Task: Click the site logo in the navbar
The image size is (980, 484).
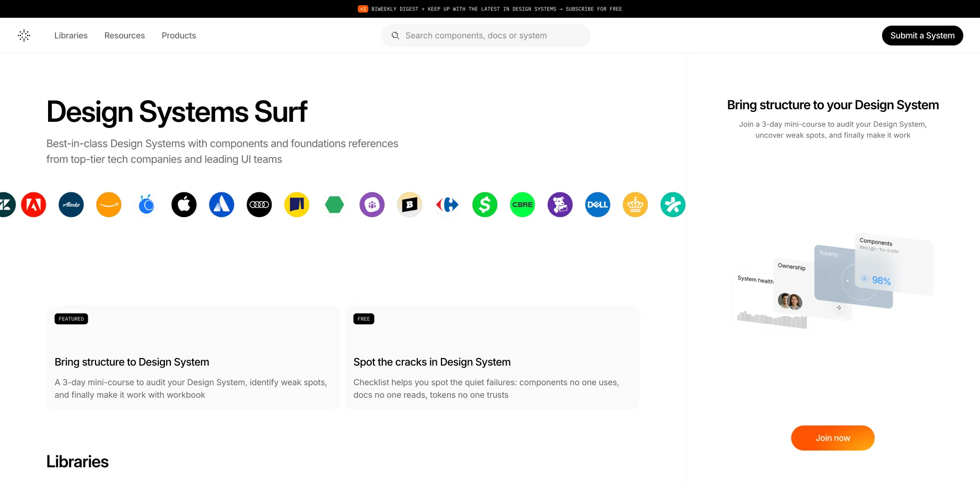Action: click(x=24, y=36)
